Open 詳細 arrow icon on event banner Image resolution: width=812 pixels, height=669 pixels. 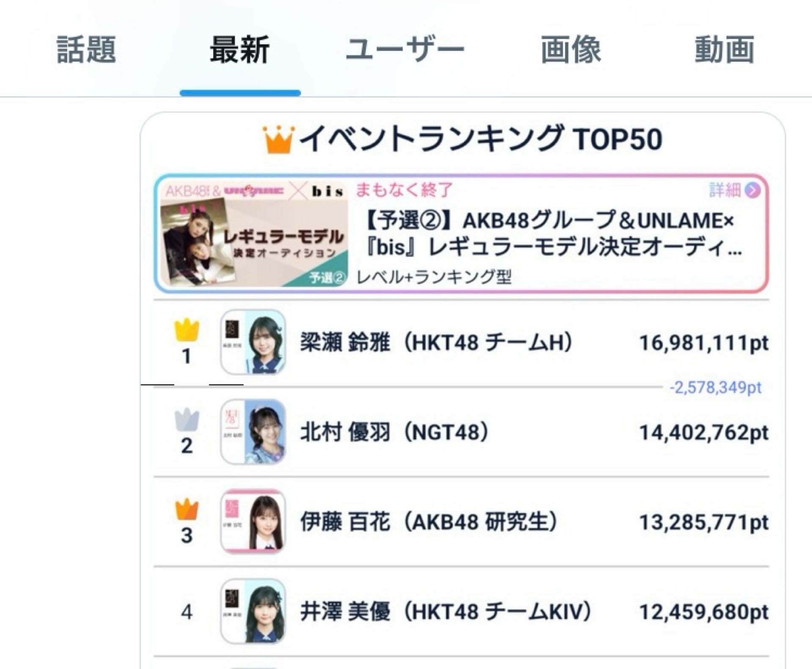click(753, 191)
